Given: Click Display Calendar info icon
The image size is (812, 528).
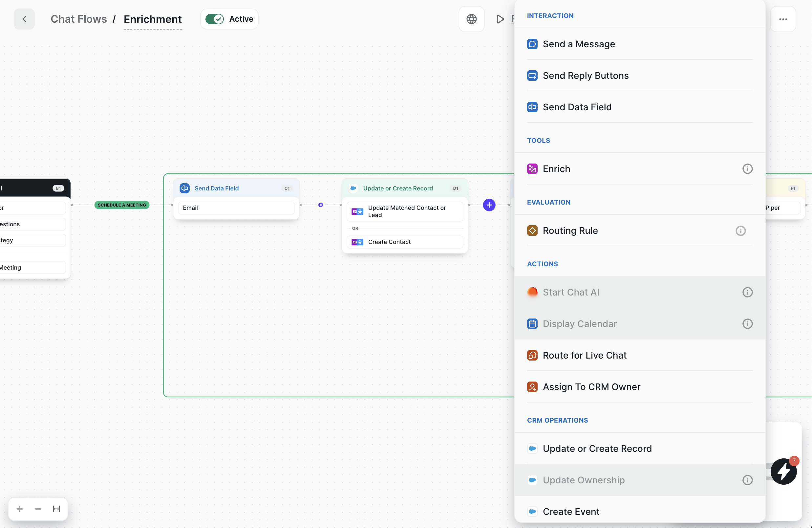Looking at the screenshot, I should pos(747,324).
